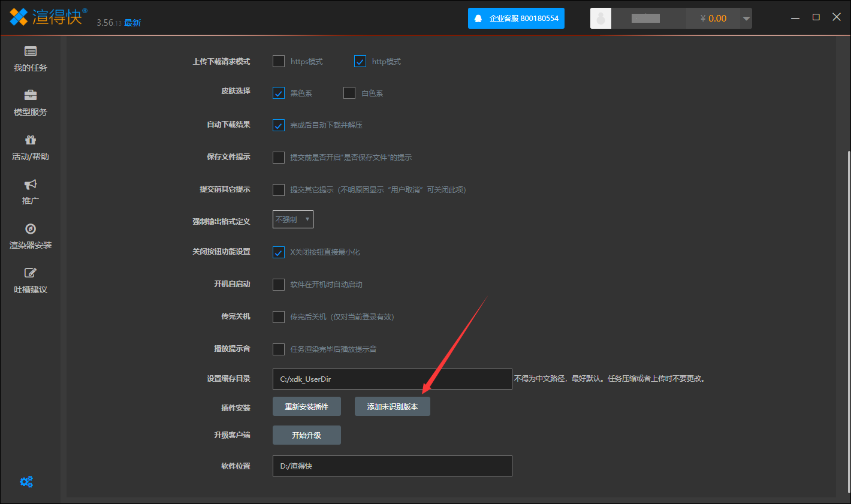The width and height of the screenshot is (851, 504).
Task: Contact 企业客服 800180554
Action: 516,18
